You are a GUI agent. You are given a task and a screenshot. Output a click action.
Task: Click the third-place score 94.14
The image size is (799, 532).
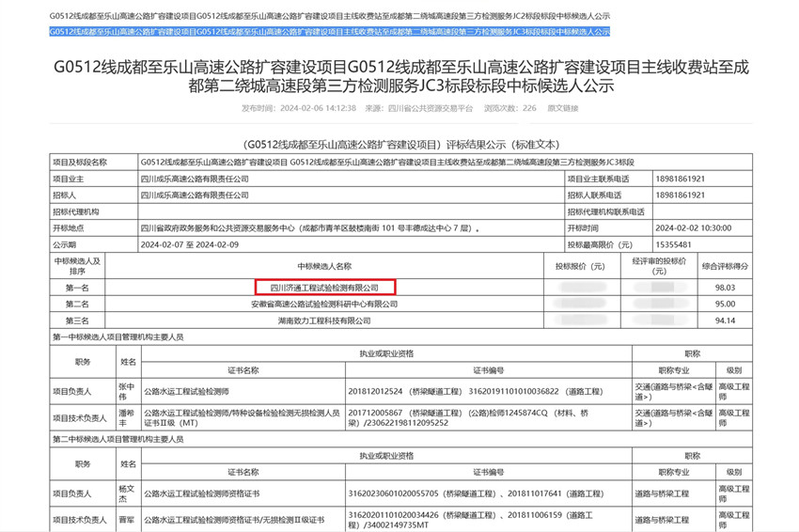[x=724, y=321]
